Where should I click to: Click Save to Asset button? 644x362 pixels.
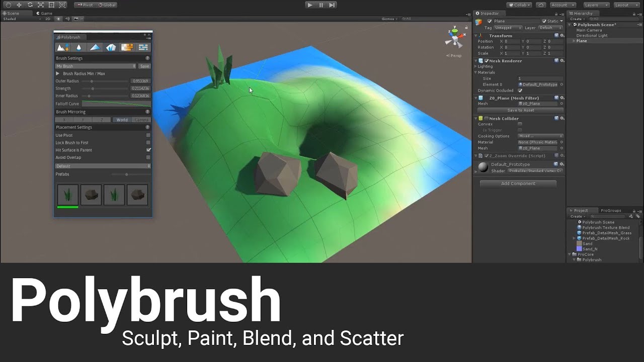(x=520, y=110)
